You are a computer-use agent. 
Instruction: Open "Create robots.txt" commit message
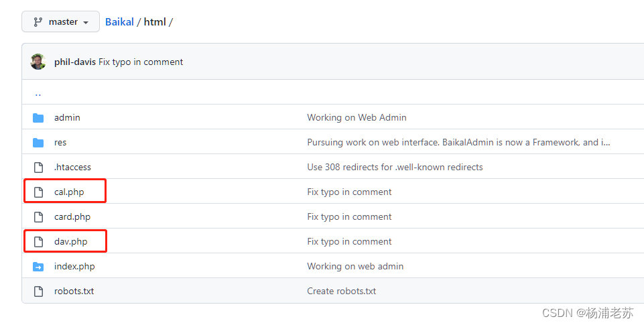click(x=341, y=291)
